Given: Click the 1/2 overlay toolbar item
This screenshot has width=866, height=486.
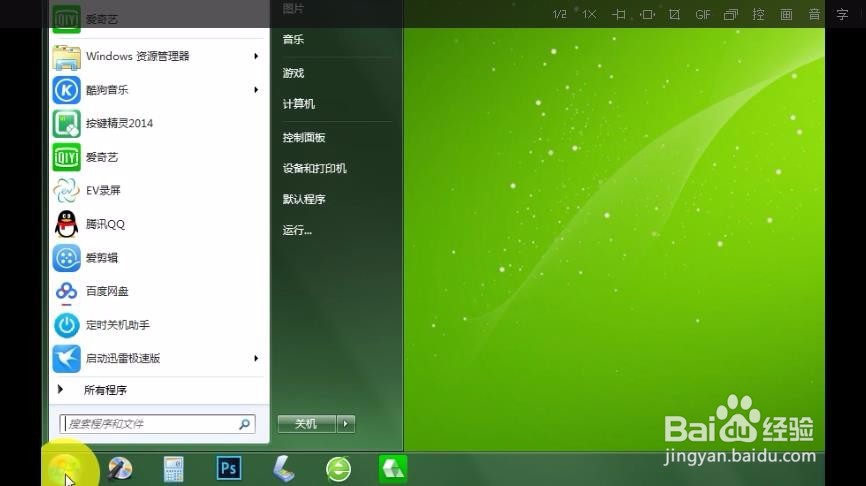Looking at the screenshot, I should coord(559,14).
